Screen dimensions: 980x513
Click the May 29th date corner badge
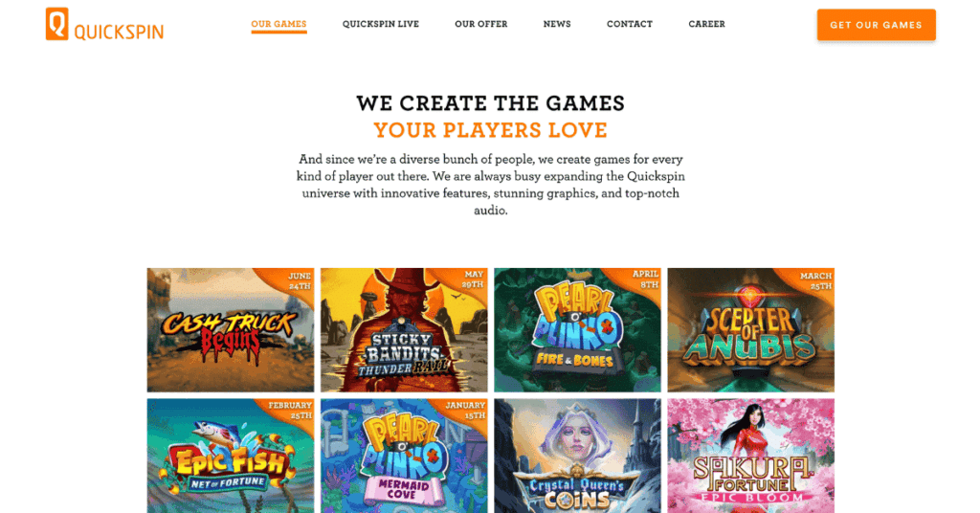[473, 279]
